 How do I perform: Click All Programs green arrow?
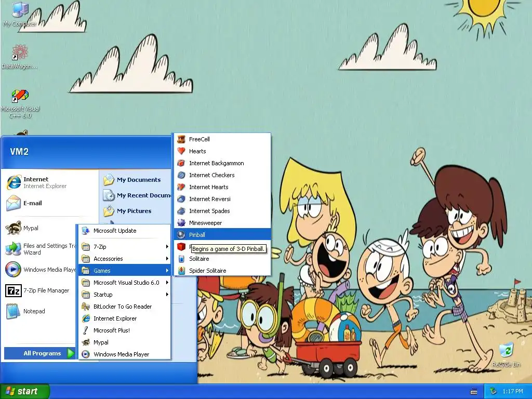coord(71,353)
